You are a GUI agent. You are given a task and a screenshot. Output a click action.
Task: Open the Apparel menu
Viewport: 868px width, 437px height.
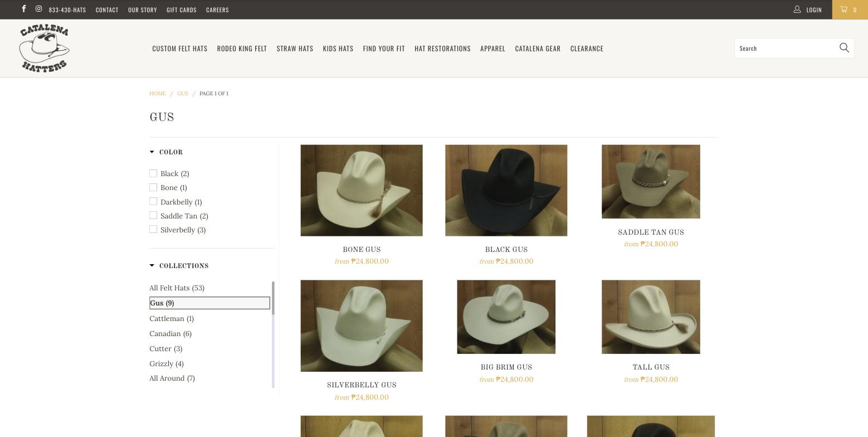pos(492,48)
